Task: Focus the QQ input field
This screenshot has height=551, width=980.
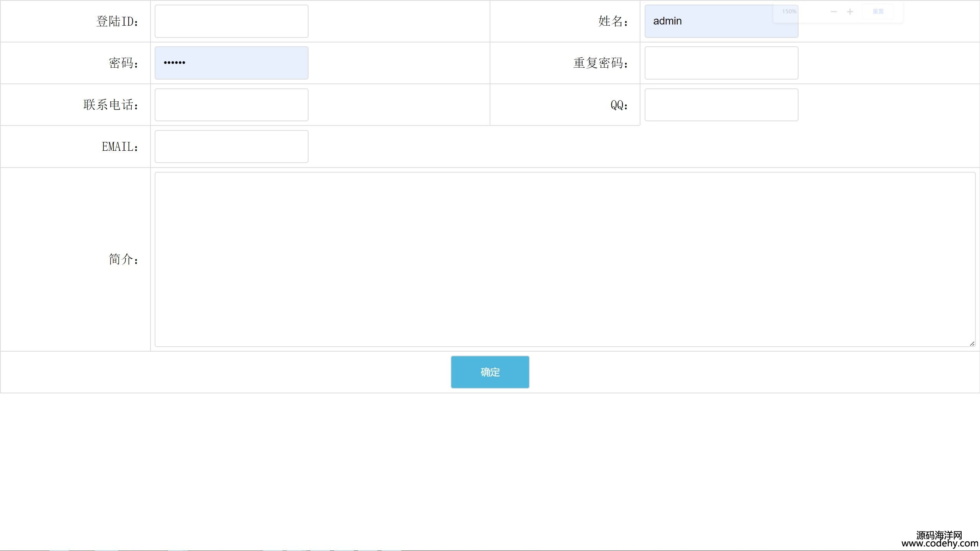Action: point(721,105)
